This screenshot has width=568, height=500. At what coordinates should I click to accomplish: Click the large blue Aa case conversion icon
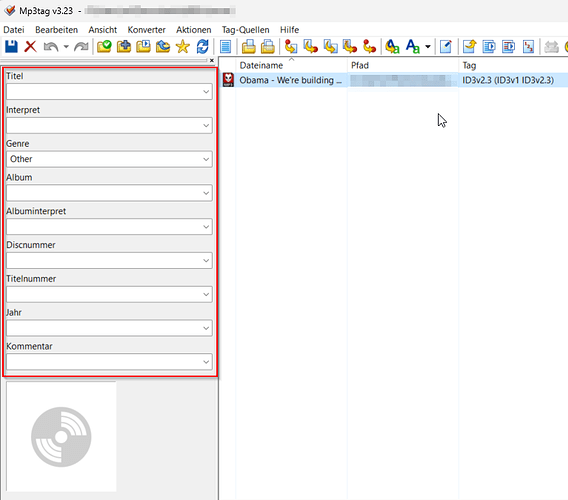click(413, 47)
